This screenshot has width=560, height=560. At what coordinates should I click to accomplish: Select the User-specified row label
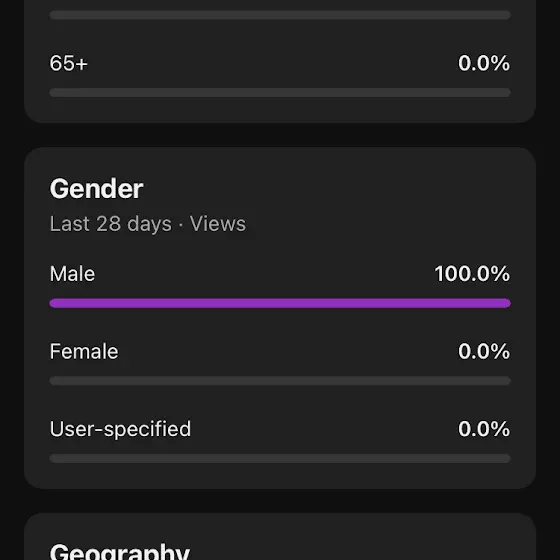120,429
